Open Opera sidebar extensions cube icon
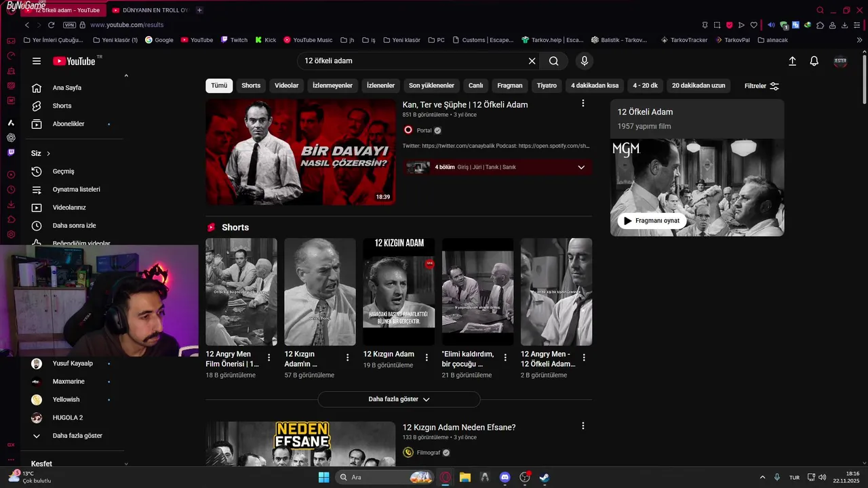This screenshot has height=488, width=868. click(x=11, y=220)
